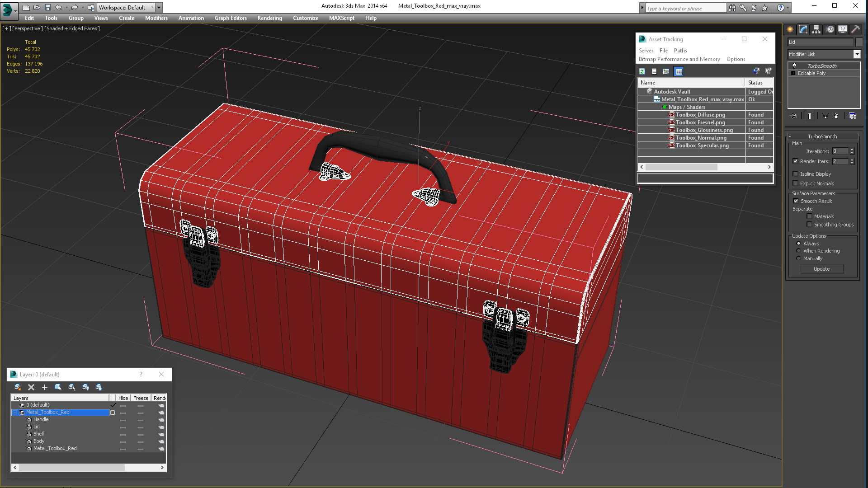The width and height of the screenshot is (868, 488).
Task: Open the Rendering menu
Action: click(269, 18)
